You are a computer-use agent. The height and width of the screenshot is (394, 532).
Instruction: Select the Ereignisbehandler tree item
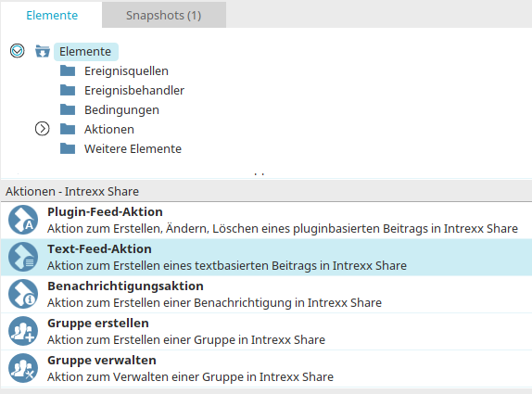point(134,90)
